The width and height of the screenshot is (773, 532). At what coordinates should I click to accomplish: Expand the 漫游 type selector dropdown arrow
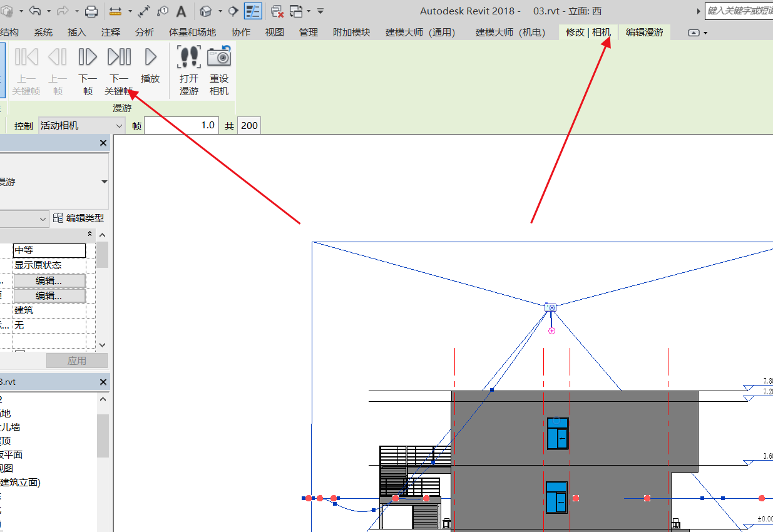[x=104, y=182]
